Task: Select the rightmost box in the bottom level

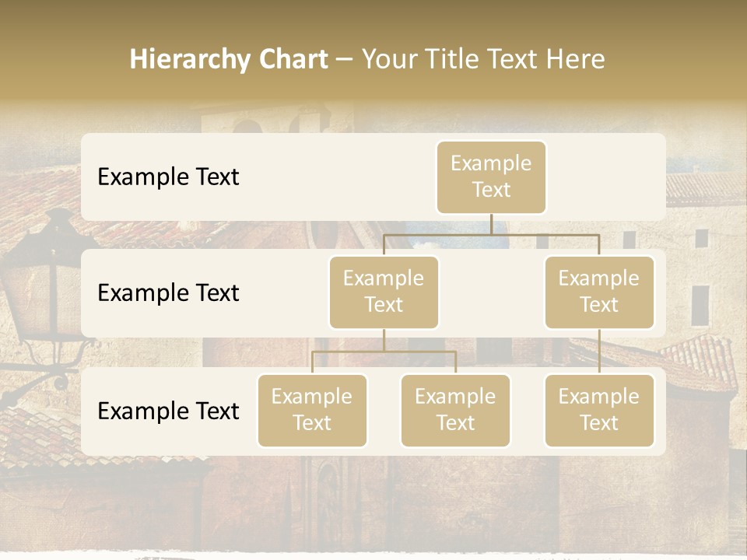Action: click(x=599, y=411)
